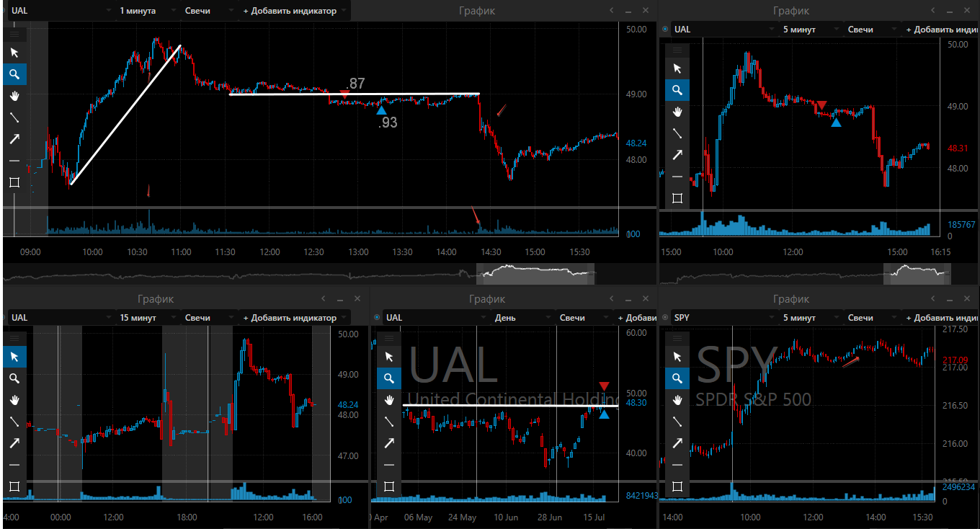
Task: Select pointer tool in UAL День chart
Action: tap(389, 357)
